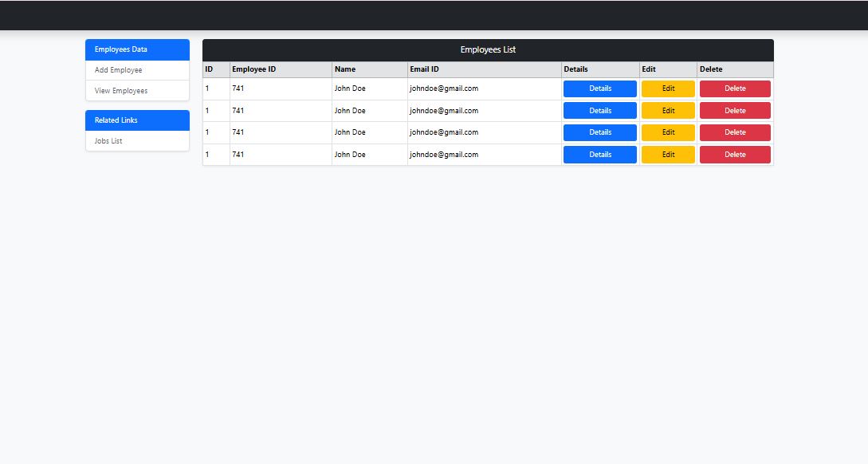This screenshot has width=868, height=464.
Task: Delete the first employee record
Action: 735,88
